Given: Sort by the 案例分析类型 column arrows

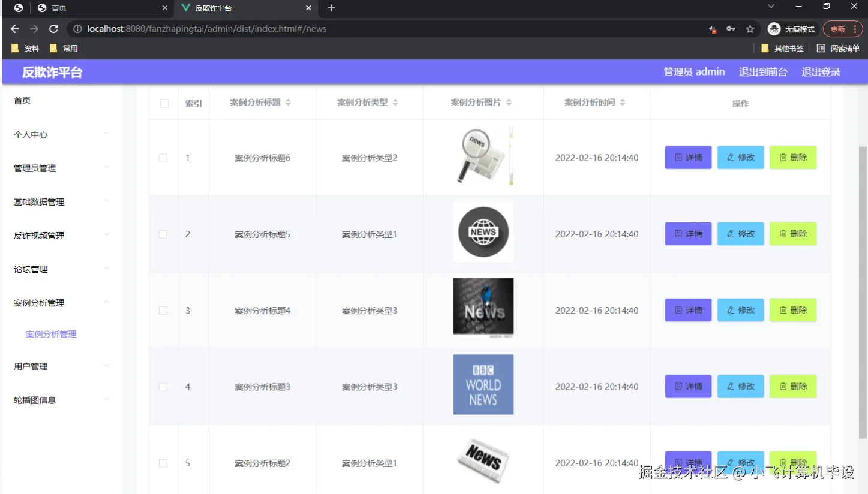Looking at the screenshot, I should [x=395, y=103].
